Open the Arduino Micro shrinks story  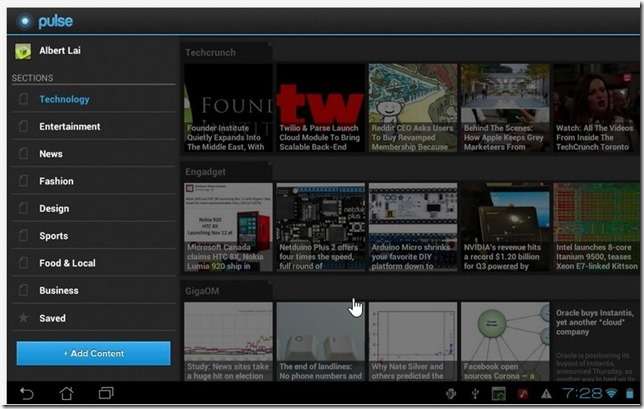[413, 227]
